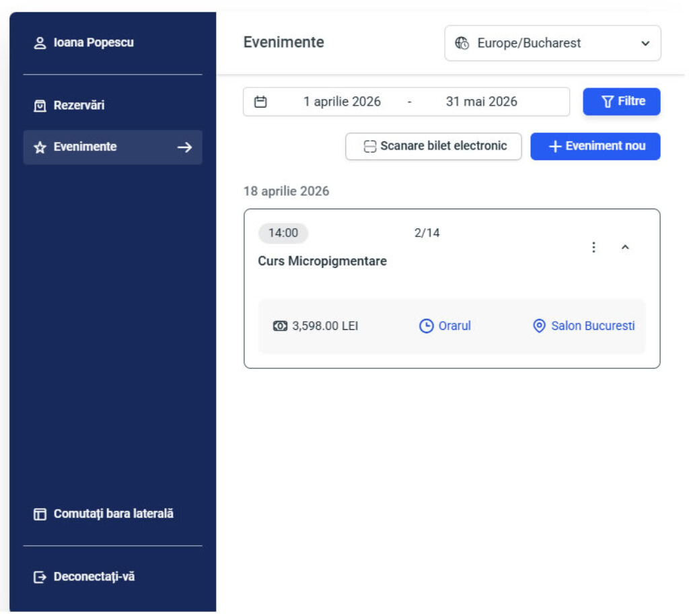Click the Eveniment nou button
The image size is (689, 616).
595,146
